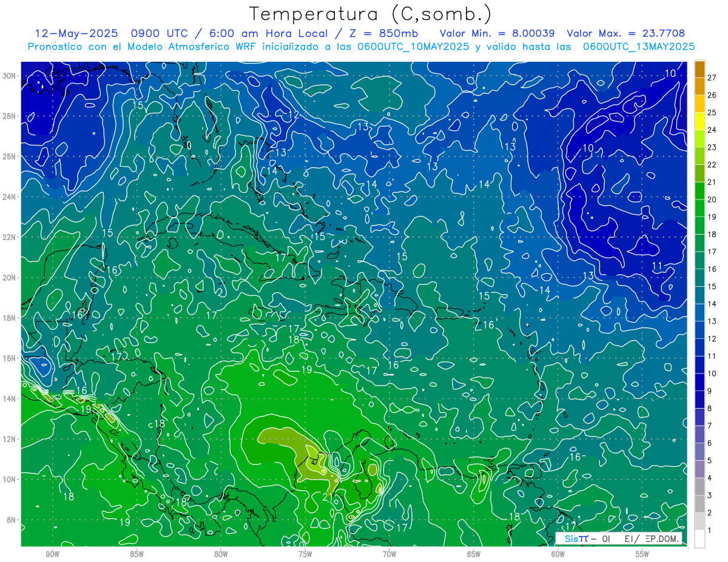Click the '0600UTC_10MAY2025' initialization time text
The height and width of the screenshot is (562, 728).
point(413,46)
